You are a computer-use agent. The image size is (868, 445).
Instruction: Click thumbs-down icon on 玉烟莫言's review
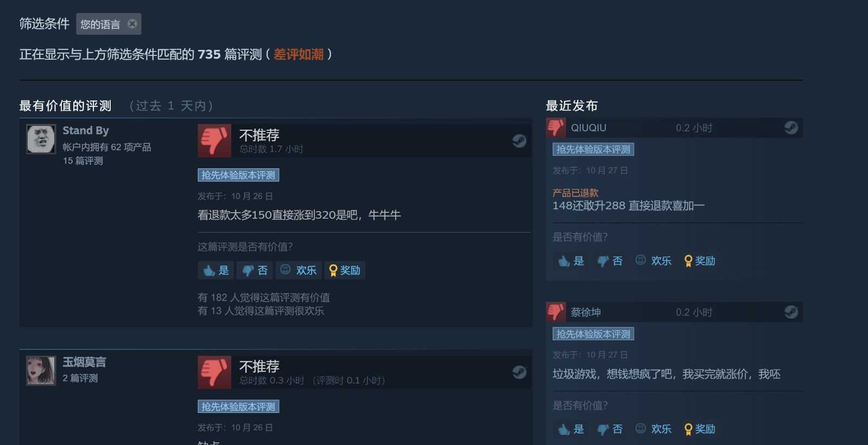214,372
